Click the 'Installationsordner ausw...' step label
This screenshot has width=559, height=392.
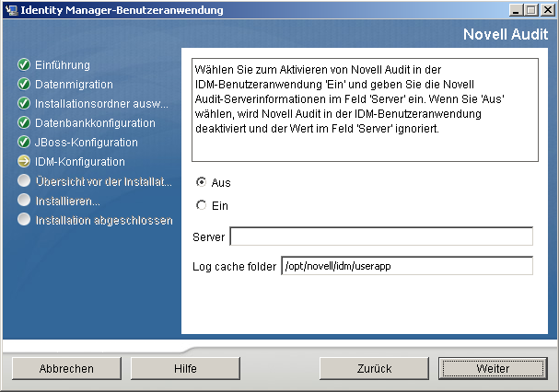click(x=101, y=104)
